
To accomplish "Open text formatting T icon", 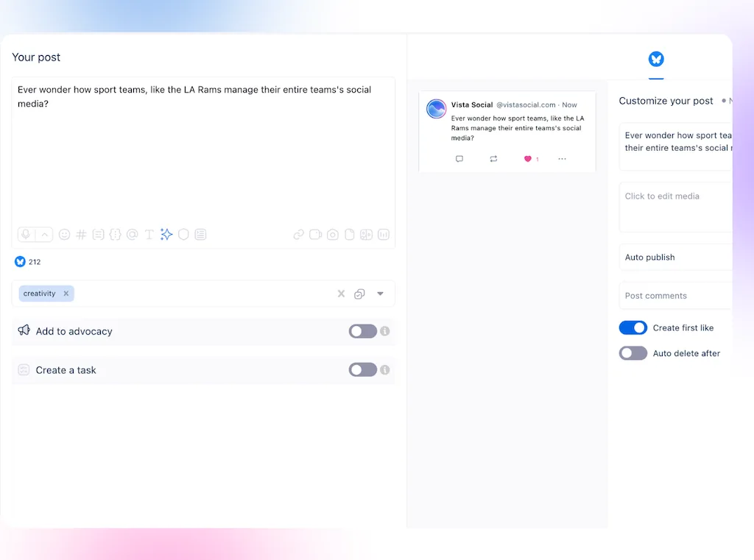I will [x=149, y=235].
